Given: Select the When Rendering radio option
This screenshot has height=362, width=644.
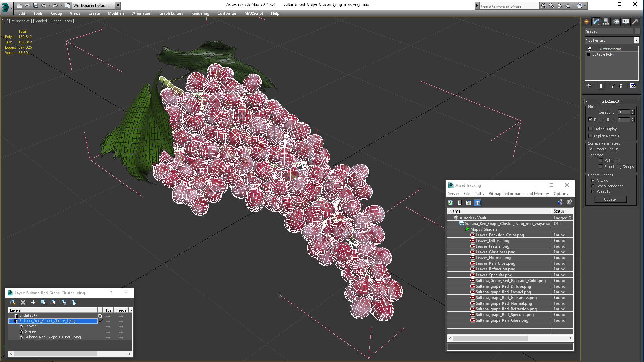Looking at the screenshot, I should click(593, 186).
